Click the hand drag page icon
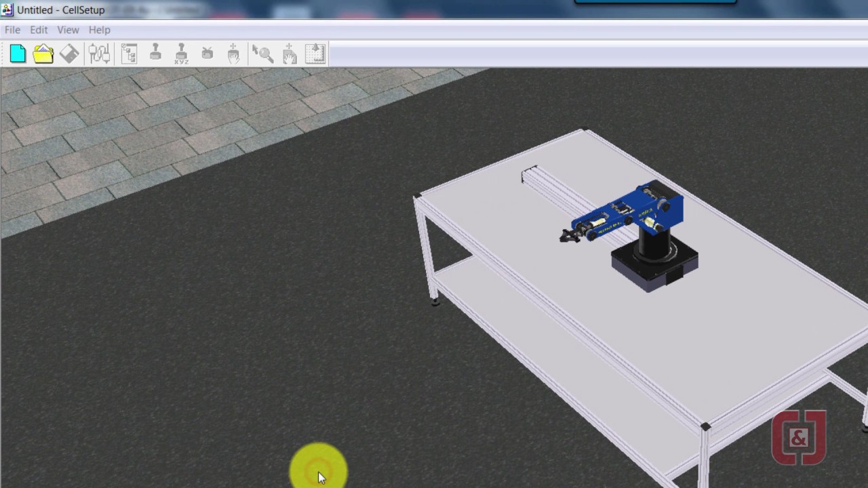This screenshot has height=488, width=868. pyautogui.click(x=290, y=54)
